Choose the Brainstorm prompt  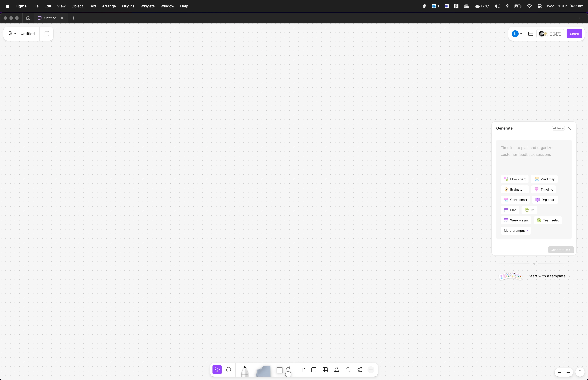(x=515, y=190)
